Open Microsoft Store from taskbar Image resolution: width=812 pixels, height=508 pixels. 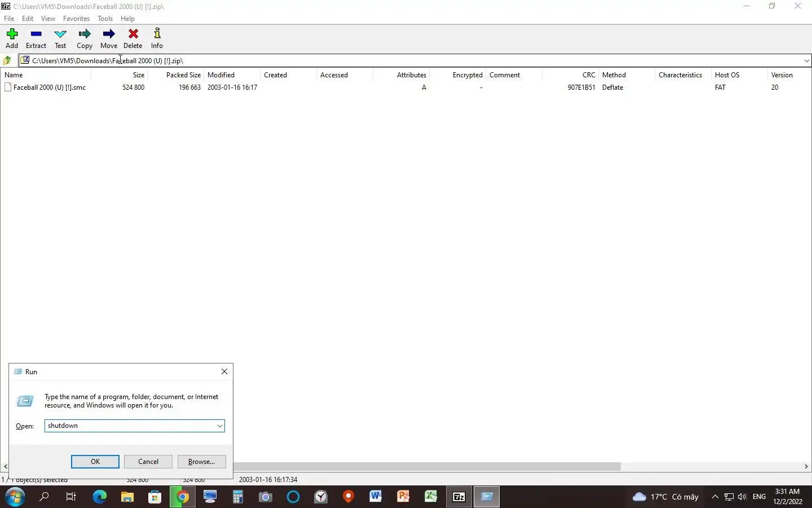(155, 497)
